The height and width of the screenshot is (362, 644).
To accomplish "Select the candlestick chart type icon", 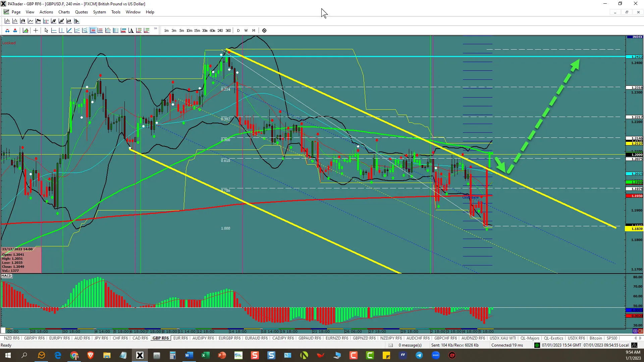I will [22, 21].
